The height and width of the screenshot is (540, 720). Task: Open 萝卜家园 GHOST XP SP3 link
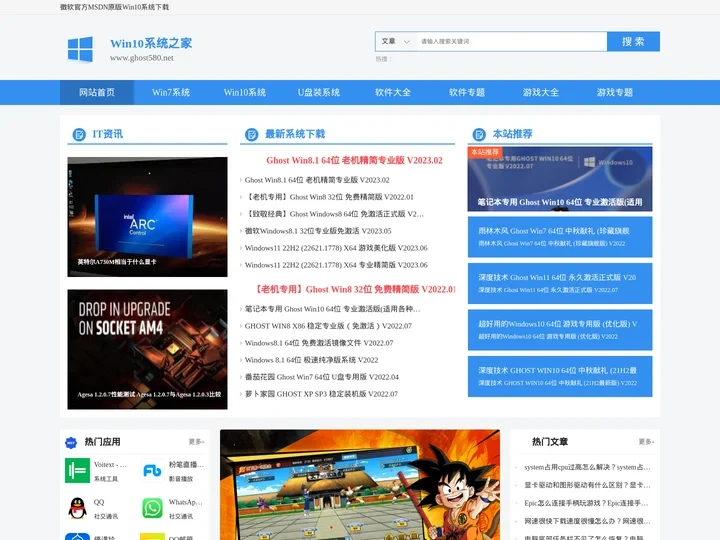click(321, 394)
